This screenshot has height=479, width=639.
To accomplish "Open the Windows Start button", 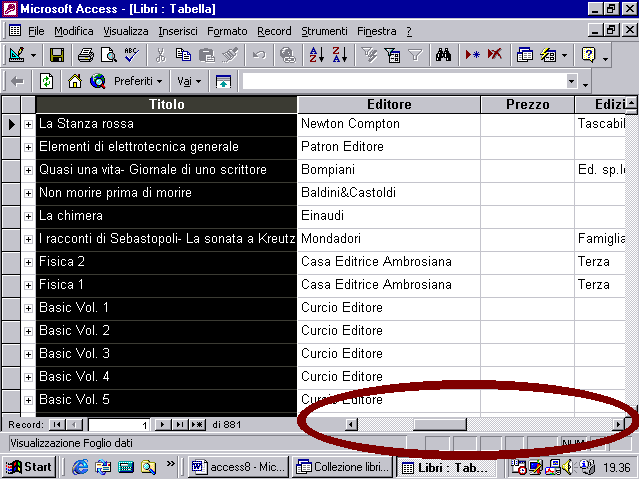I will coord(29,467).
